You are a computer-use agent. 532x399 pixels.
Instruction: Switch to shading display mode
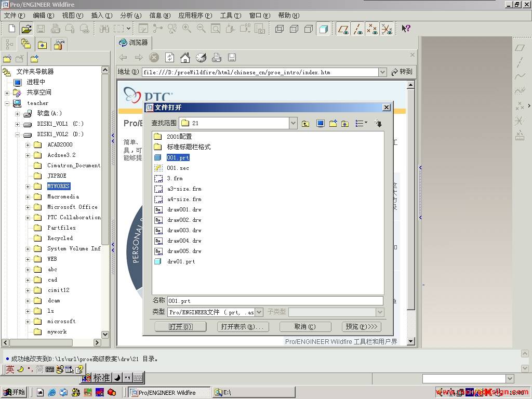pos(323,29)
